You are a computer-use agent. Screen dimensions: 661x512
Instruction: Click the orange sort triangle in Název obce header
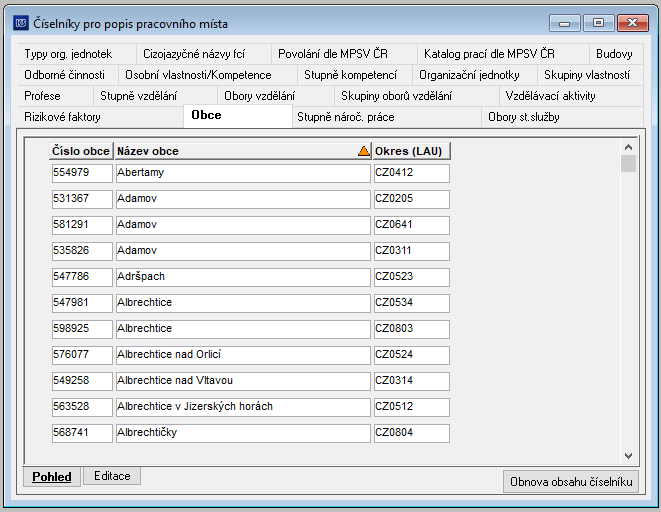click(x=363, y=151)
